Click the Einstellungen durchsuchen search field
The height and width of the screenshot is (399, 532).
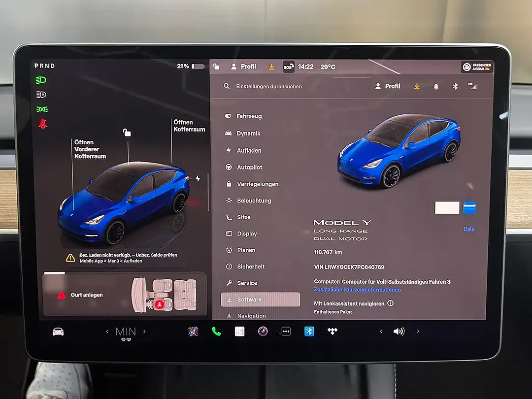(x=269, y=87)
